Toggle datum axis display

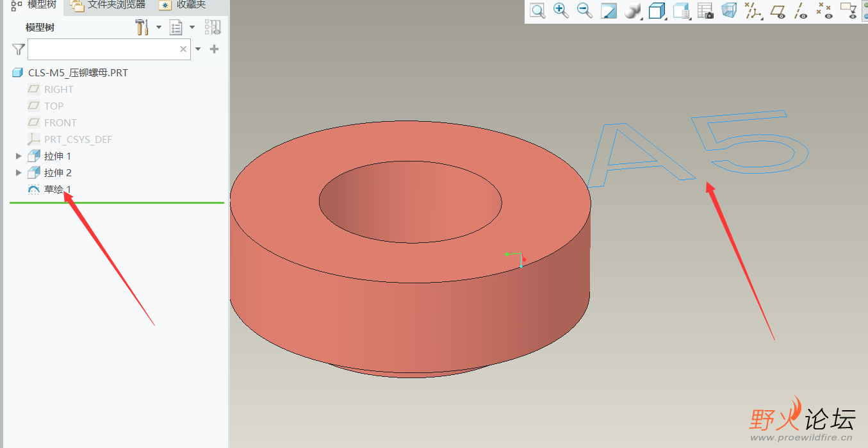tap(801, 11)
